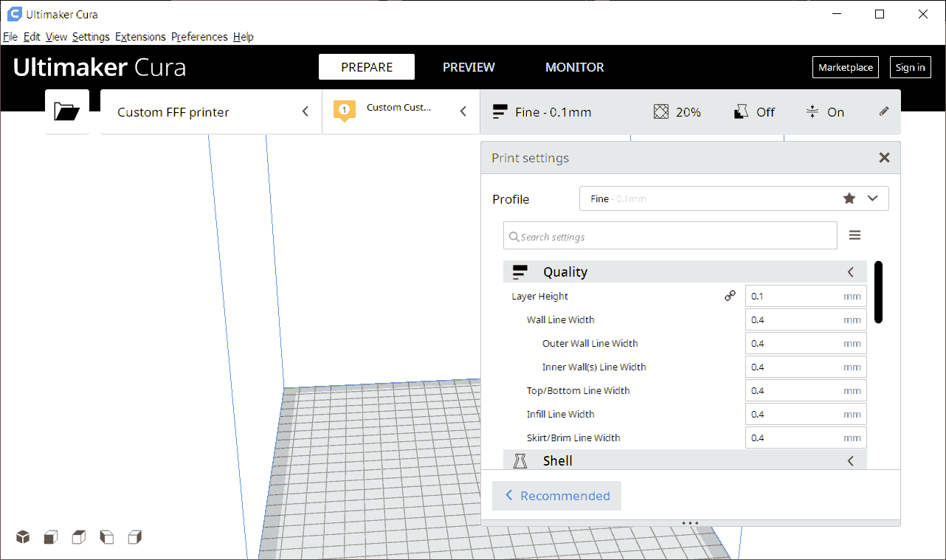Image resolution: width=946 pixels, height=560 pixels.
Task: Click the link icon beside Layer Height
Action: tap(730, 296)
